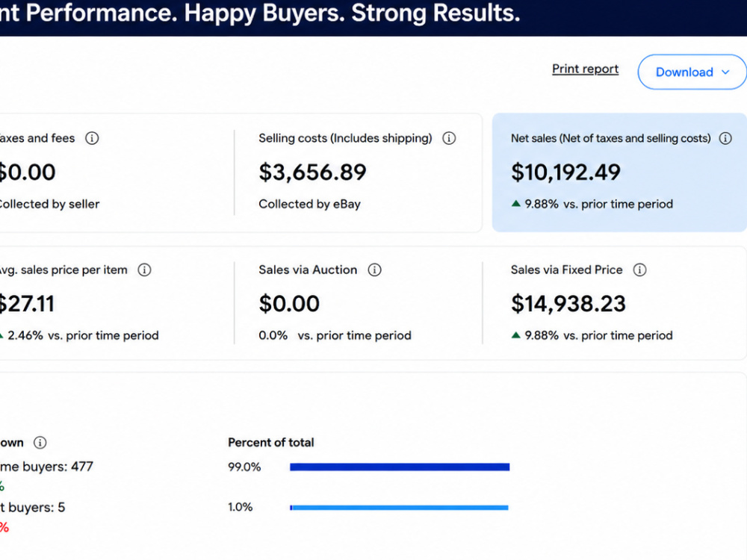
Task: Click info icon next to Taxes and fees
Action: click(x=92, y=138)
